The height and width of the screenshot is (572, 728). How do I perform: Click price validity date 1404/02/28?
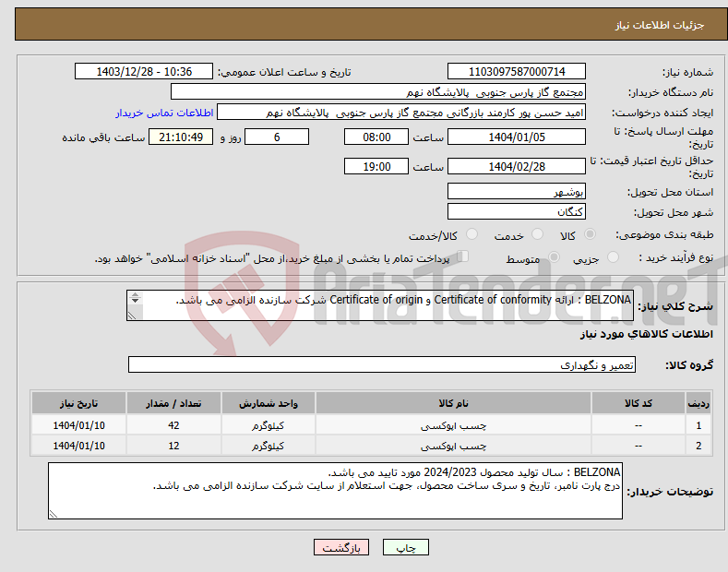point(517,166)
